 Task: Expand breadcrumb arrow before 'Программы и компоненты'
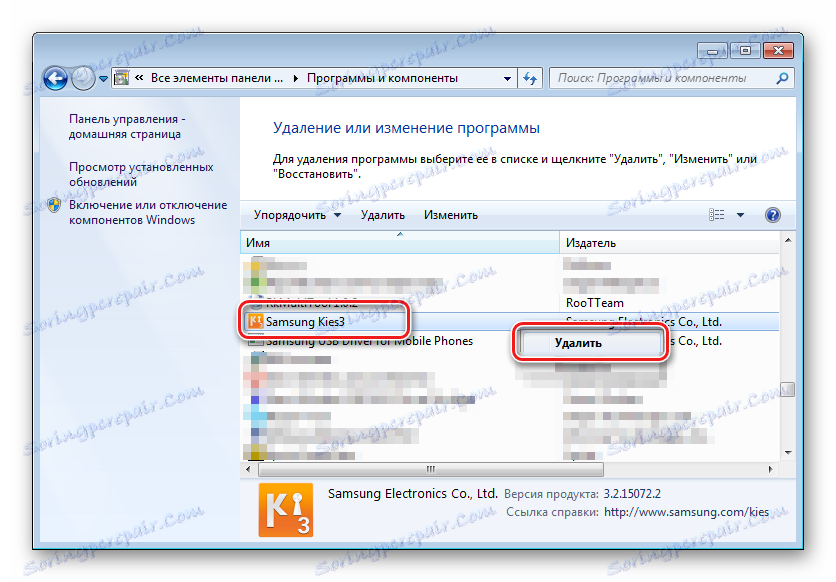(295, 78)
